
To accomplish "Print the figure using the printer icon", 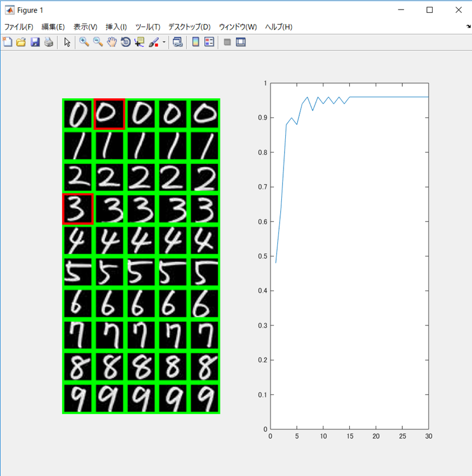I will click(48, 42).
